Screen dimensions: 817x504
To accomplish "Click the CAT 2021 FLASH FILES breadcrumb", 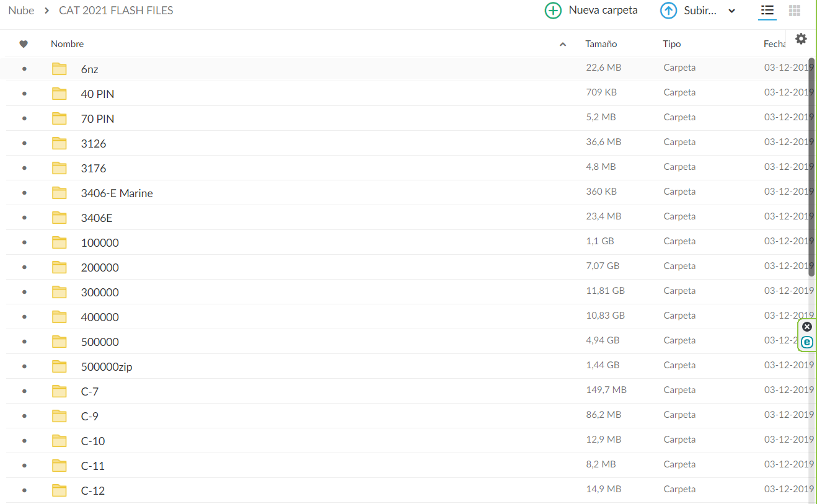I will click(116, 11).
